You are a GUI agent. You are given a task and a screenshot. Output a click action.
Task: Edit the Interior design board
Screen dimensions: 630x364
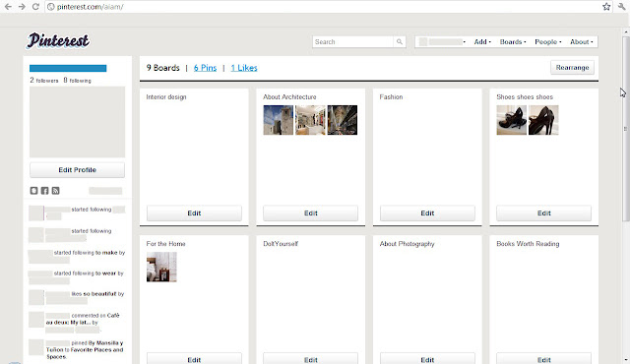coord(194,213)
